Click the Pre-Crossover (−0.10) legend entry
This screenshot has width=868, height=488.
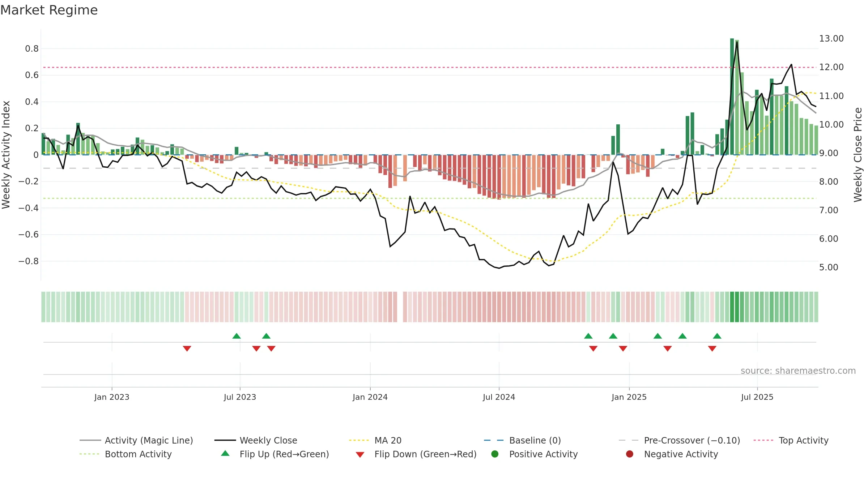pyautogui.click(x=680, y=440)
